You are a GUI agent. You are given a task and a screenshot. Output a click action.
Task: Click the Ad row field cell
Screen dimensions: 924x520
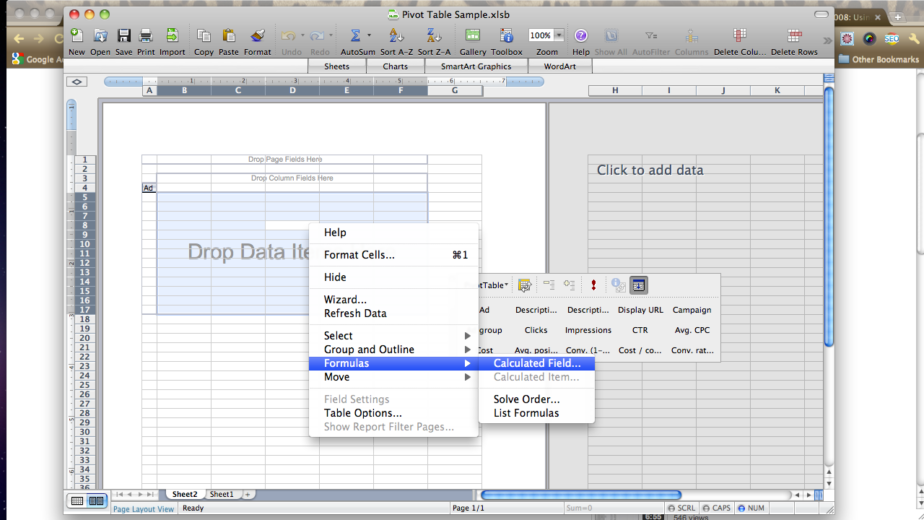[148, 188]
